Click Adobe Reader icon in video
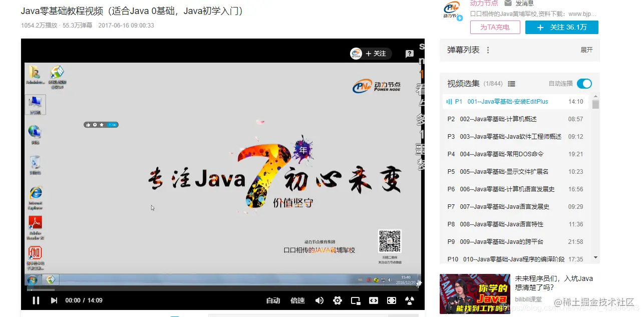The width and height of the screenshot is (644, 317). [x=35, y=228]
